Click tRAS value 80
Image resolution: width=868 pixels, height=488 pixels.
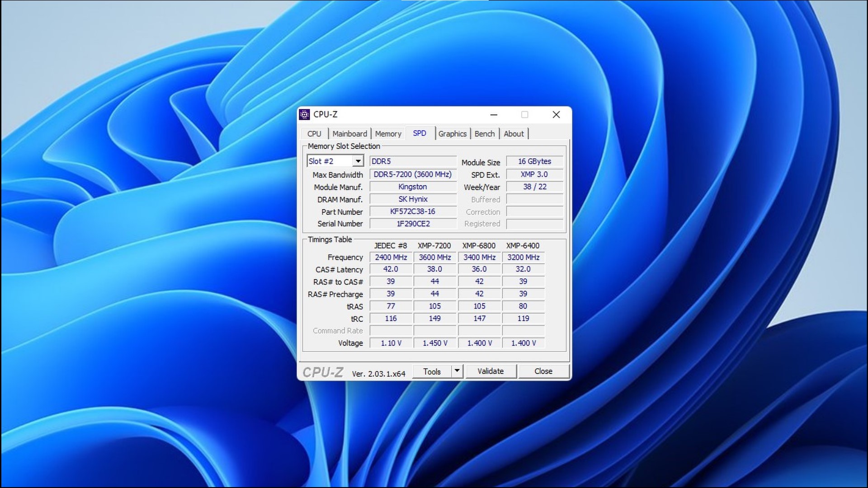(x=524, y=306)
